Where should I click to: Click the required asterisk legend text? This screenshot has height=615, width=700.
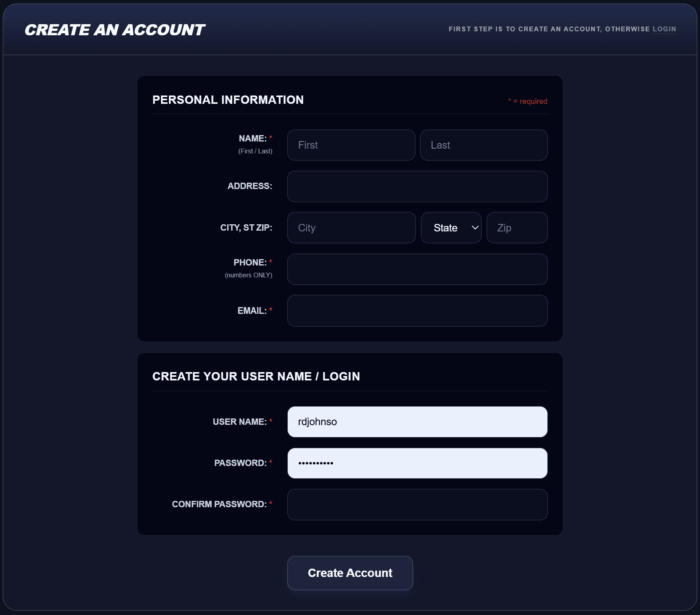[527, 101]
